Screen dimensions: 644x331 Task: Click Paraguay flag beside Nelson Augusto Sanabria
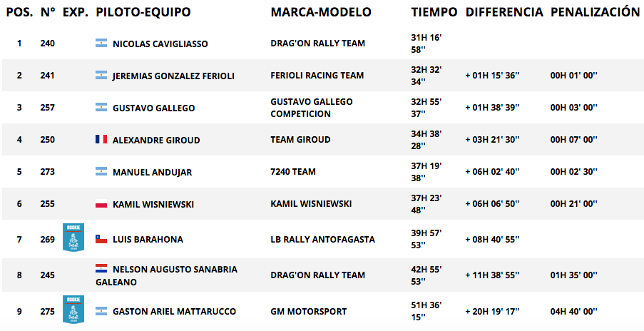[101, 268]
